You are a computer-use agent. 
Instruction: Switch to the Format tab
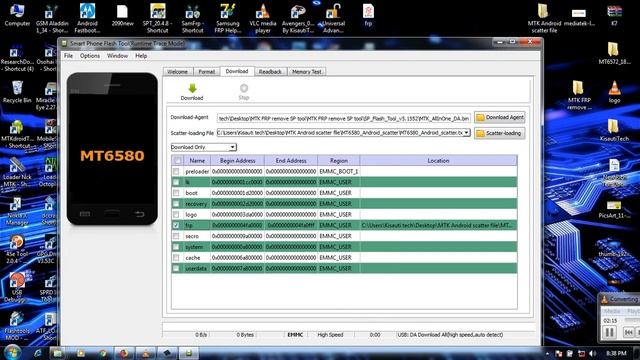pos(207,72)
